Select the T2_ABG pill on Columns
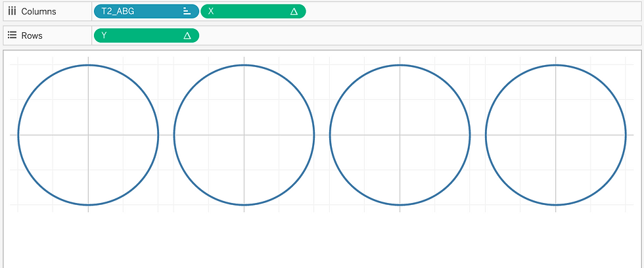 point(146,11)
